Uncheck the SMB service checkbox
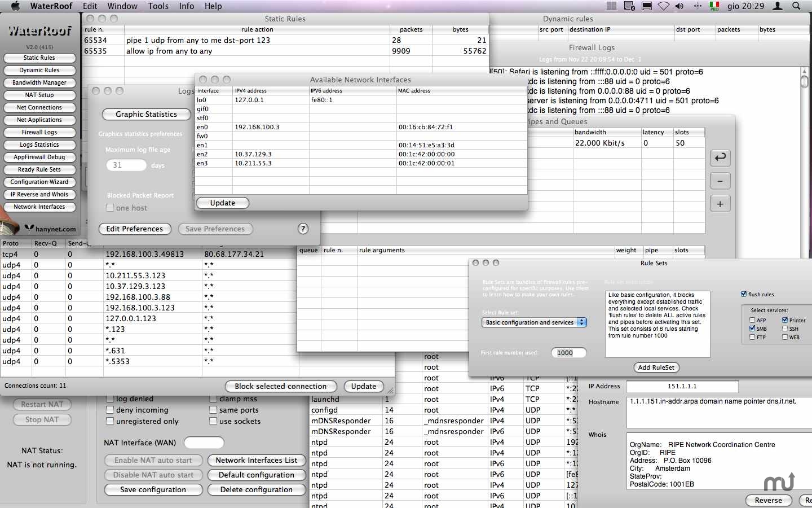Screen dimensions: 812x508 [x=752, y=329]
